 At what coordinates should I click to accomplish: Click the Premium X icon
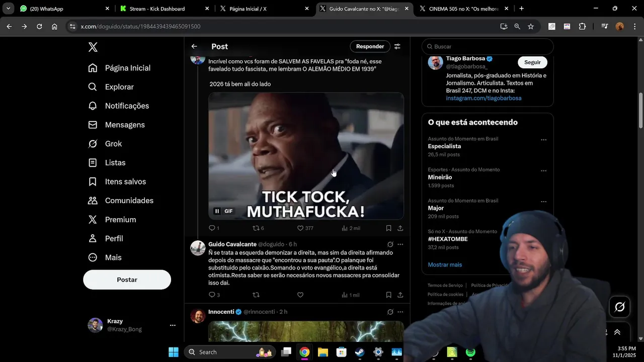(93, 220)
